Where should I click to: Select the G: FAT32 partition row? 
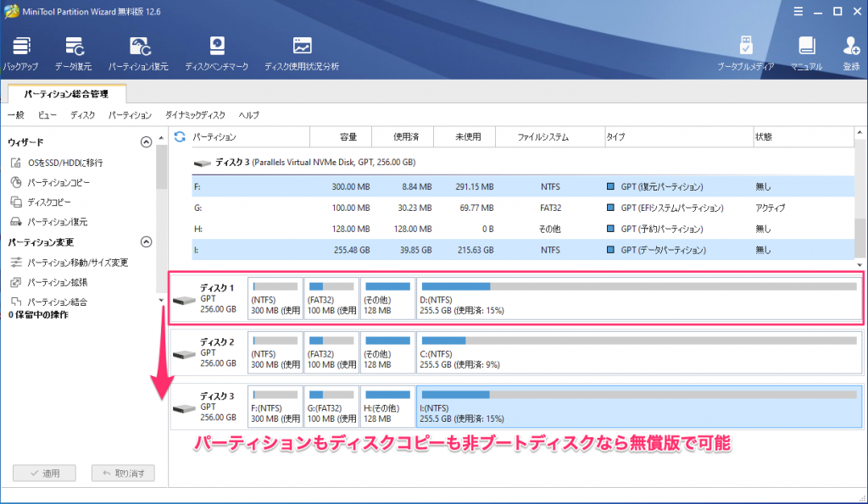[x=523, y=208]
